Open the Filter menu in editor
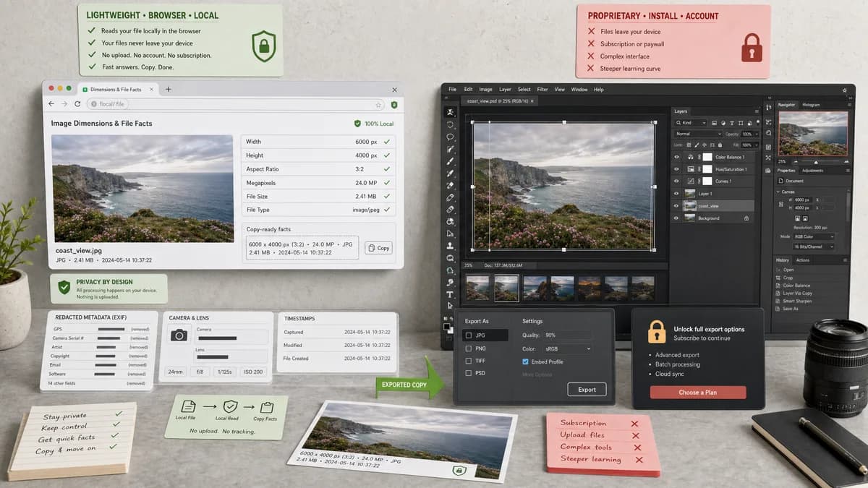The height and width of the screenshot is (488, 868). pos(542,90)
